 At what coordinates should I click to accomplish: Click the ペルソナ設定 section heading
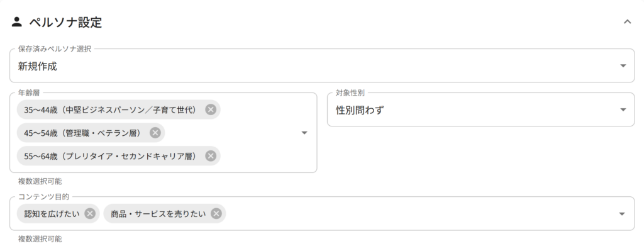click(x=65, y=22)
